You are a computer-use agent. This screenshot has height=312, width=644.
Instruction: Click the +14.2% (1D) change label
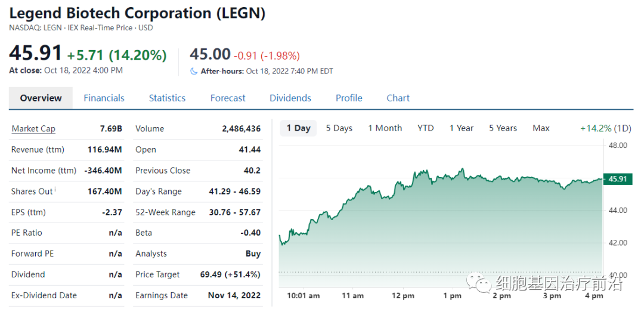pos(605,128)
